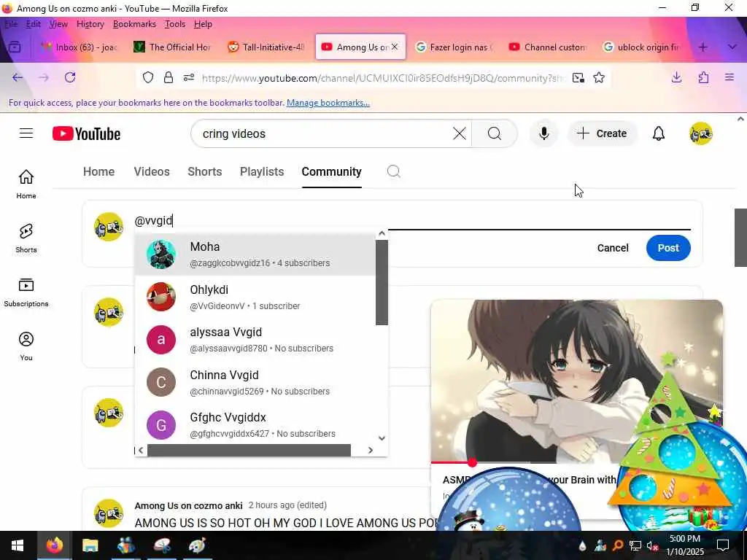Start voice search with microphone
Image resolution: width=747 pixels, height=560 pixels.
coord(543,134)
